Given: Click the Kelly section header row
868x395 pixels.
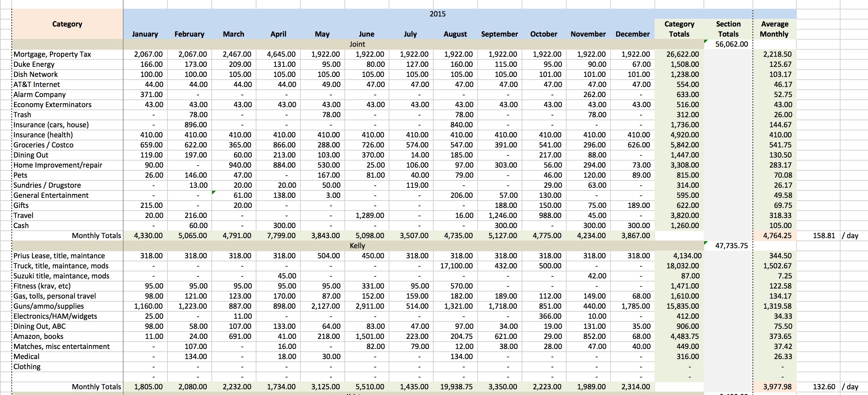Looking at the screenshot, I should click(357, 246).
